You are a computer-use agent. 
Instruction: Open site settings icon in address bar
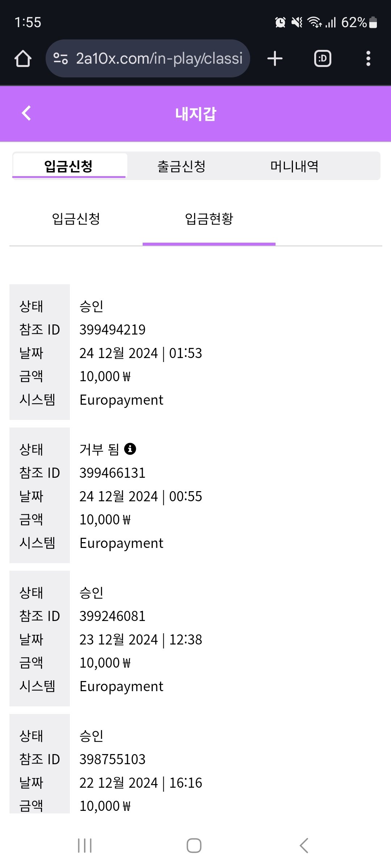[60, 59]
